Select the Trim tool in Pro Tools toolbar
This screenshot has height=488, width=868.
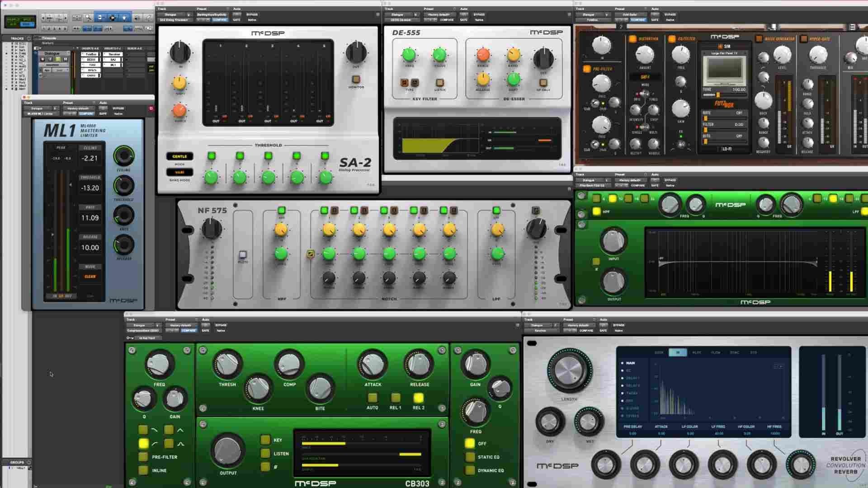(100, 18)
